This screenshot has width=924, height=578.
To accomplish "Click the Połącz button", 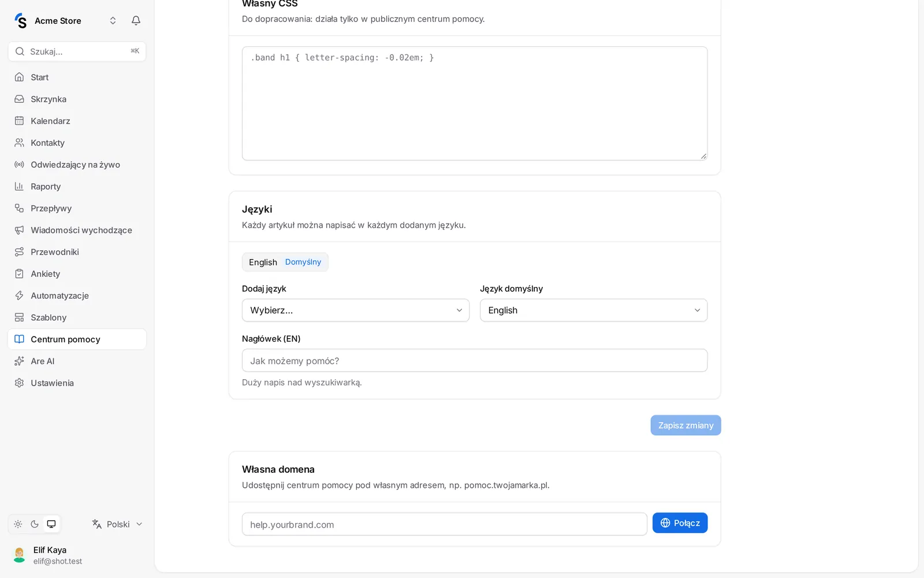I will [x=680, y=523].
